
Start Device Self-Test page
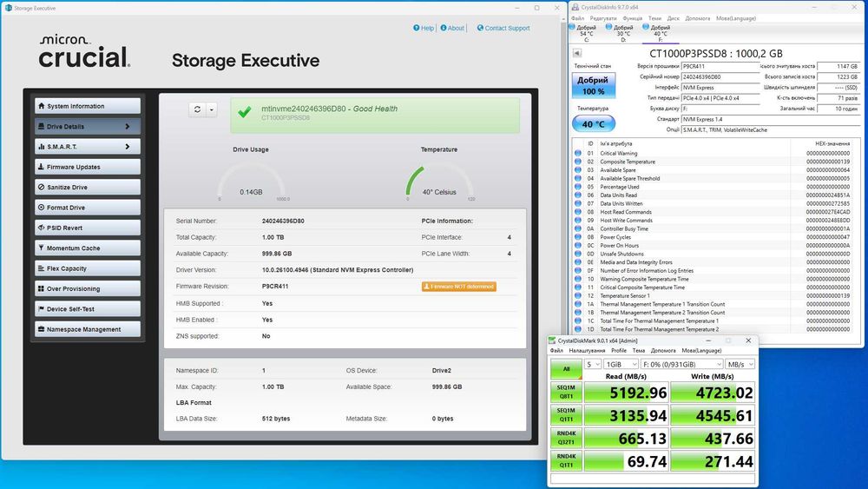point(88,309)
